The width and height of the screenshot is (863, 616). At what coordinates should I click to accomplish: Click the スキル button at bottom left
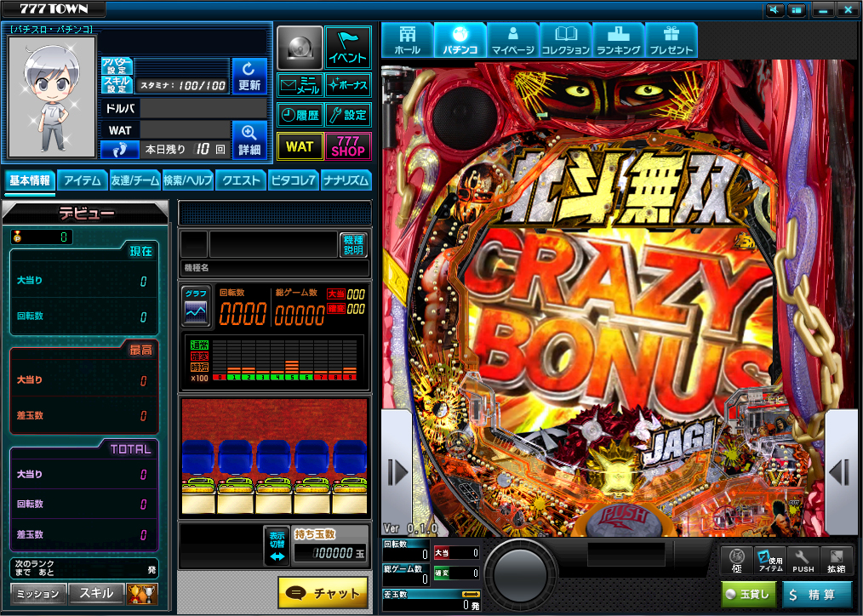tap(96, 594)
